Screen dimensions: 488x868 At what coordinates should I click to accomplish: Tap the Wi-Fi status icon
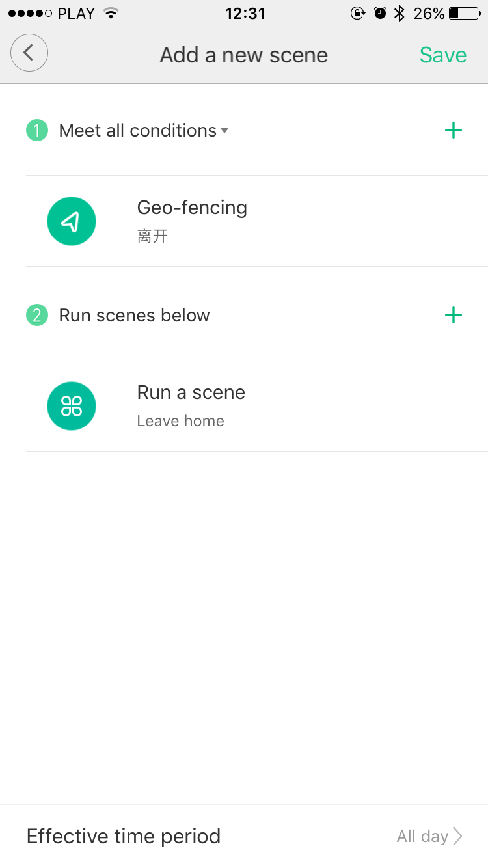111,14
